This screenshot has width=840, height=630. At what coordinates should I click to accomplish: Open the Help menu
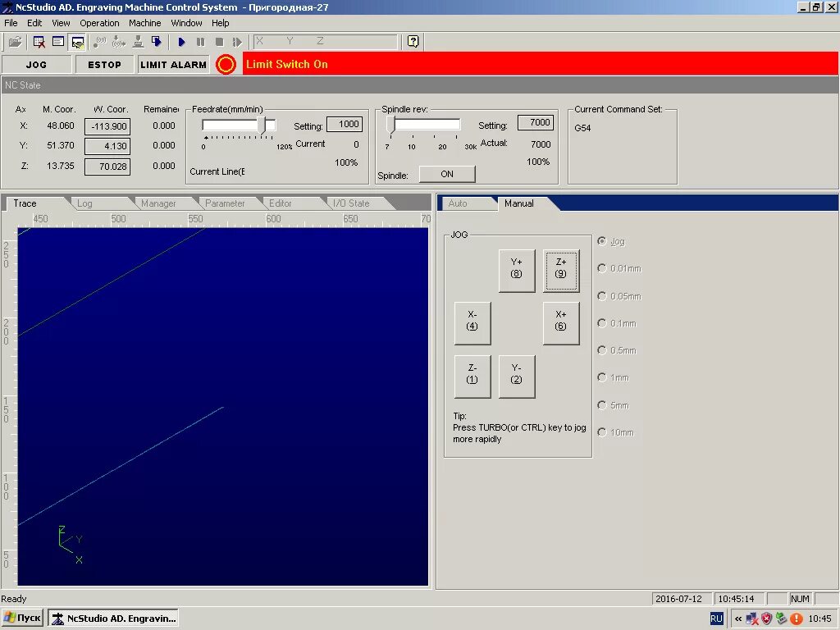point(220,23)
